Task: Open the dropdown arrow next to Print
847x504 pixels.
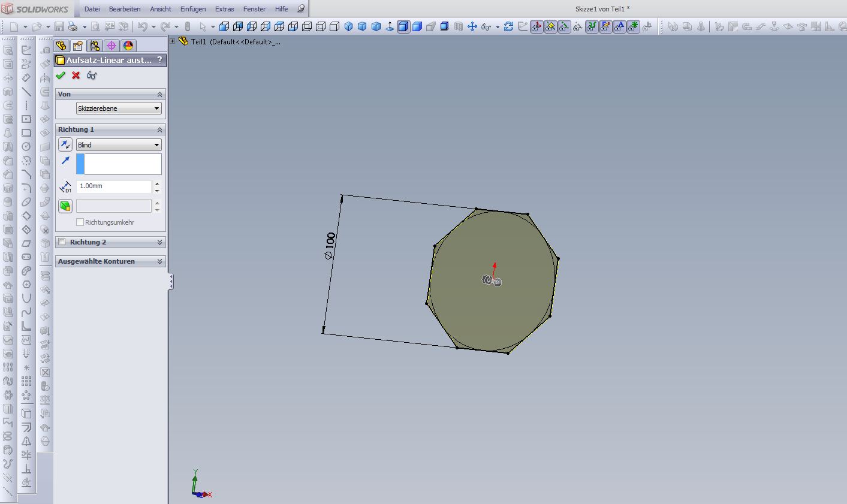Action: pos(85,27)
